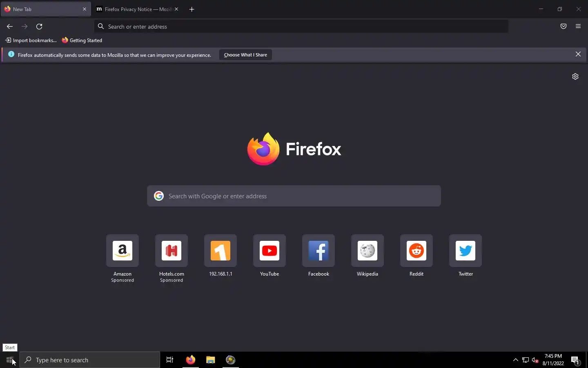
Task: Click the round dark taskbar app icon
Action: pos(231,360)
